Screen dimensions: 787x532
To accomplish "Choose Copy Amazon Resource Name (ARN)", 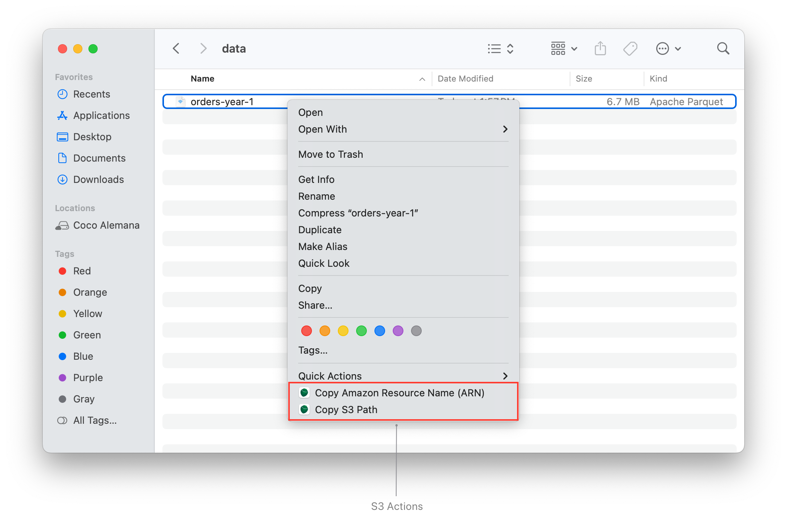I will (x=400, y=393).
